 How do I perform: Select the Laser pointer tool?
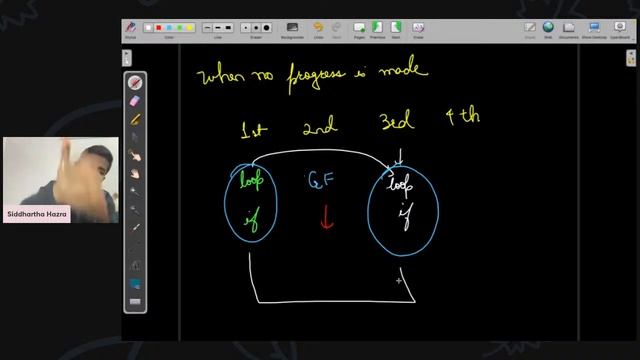tap(135, 228)
